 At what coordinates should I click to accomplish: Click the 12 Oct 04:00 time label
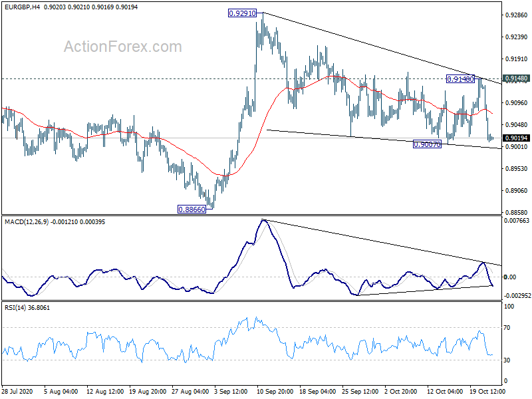click(x=445, y=391)
